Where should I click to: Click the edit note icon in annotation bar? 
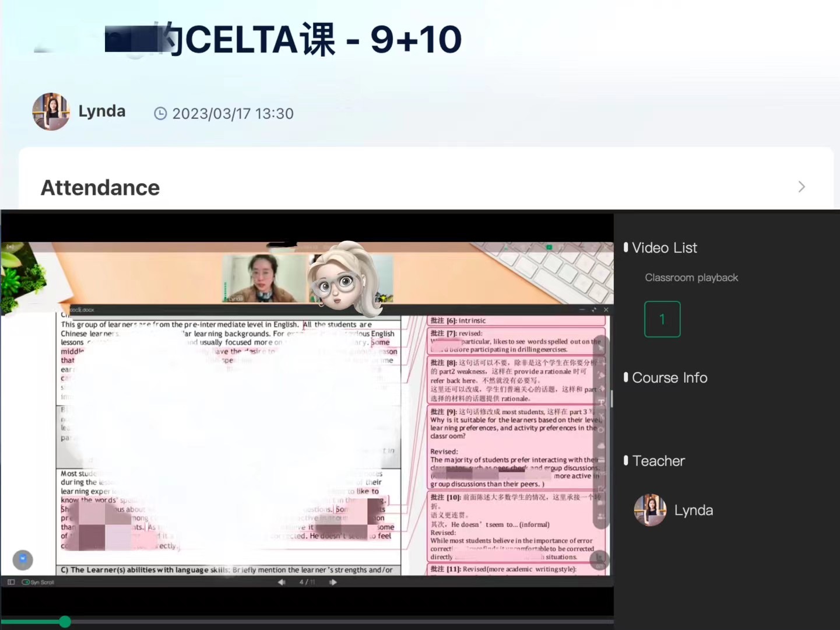click(x=602, y=489)
